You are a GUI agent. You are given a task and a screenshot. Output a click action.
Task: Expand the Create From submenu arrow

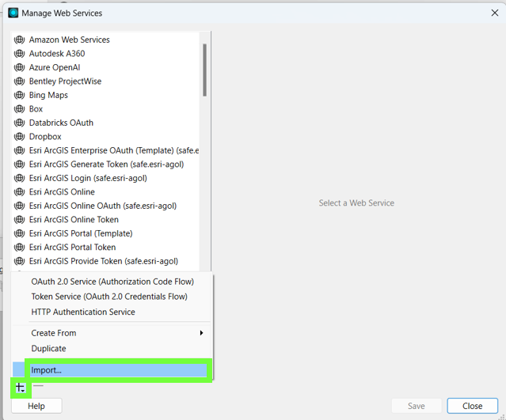201,333
